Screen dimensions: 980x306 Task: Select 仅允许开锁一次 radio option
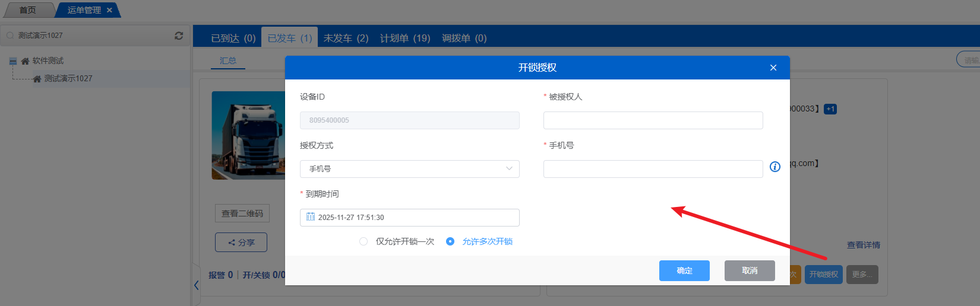pos(363,241)
